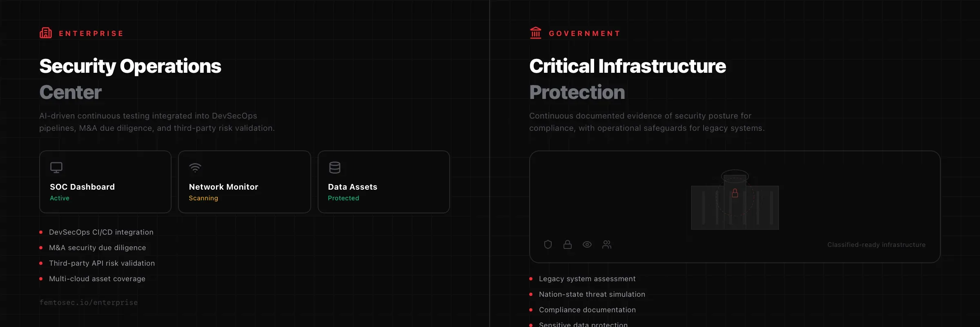980x327 pixels.
Task: Click the monitor icon in SOC Dashboard card
Action: 56,168
